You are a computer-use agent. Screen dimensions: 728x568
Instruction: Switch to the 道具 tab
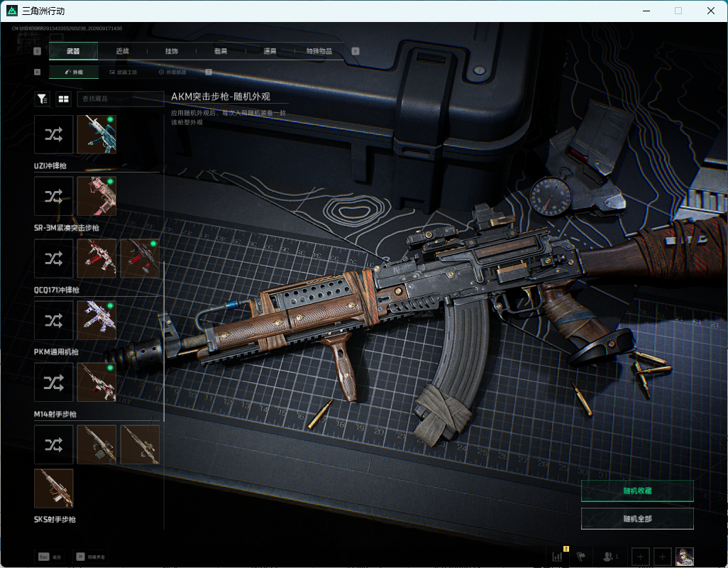pyautogui.click(x=270, y=51)
